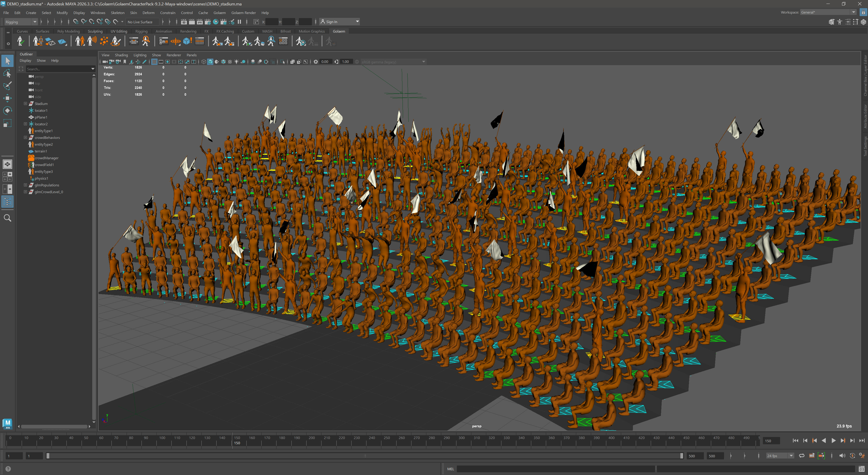Click the Paint Selection tool icon

coord(7,86)
